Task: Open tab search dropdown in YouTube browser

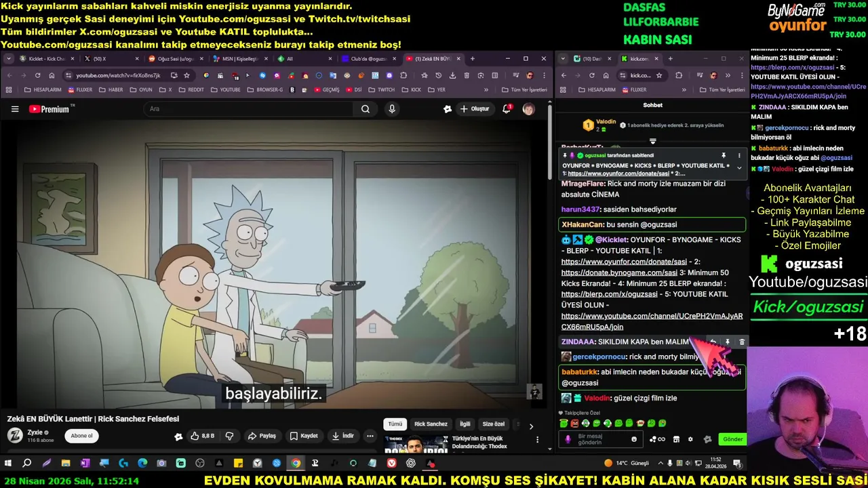Action: coord(8,59)
